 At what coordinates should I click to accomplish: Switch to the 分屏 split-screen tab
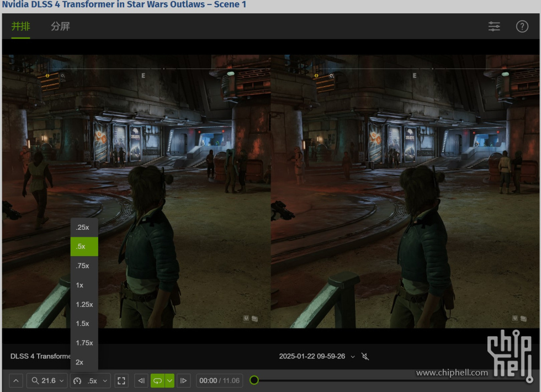click(60, 27)
